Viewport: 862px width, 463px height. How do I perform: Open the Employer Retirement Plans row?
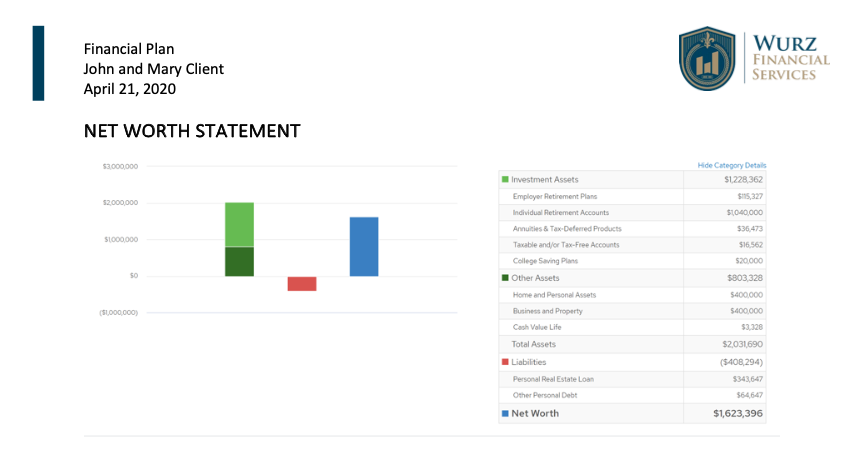tap(554, 196)
